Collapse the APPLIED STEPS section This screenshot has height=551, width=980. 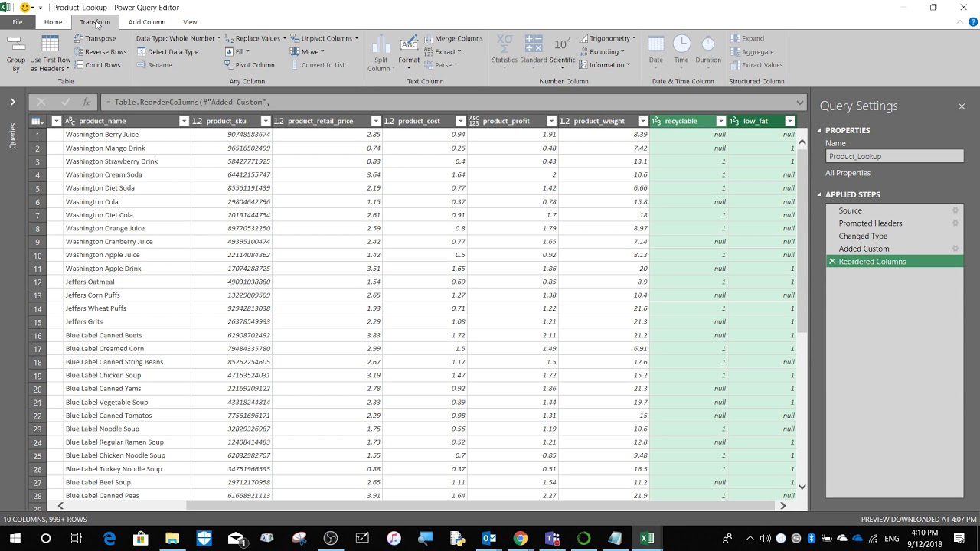click(818, 195)
